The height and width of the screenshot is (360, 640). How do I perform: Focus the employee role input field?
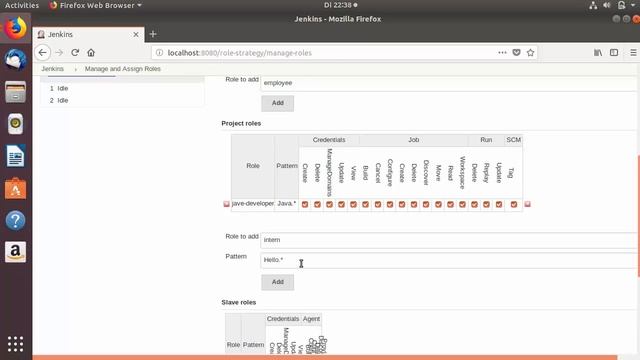click(x=449, y=83)
